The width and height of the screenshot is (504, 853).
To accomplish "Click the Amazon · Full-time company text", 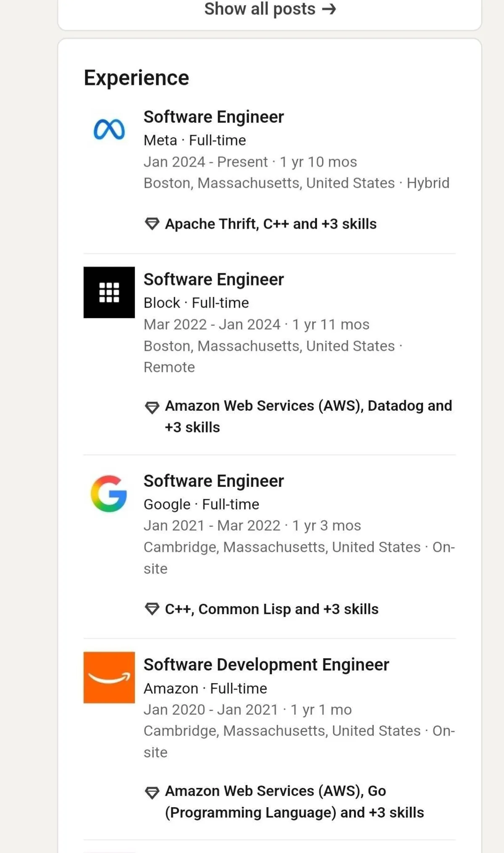I will coord(205,689).
